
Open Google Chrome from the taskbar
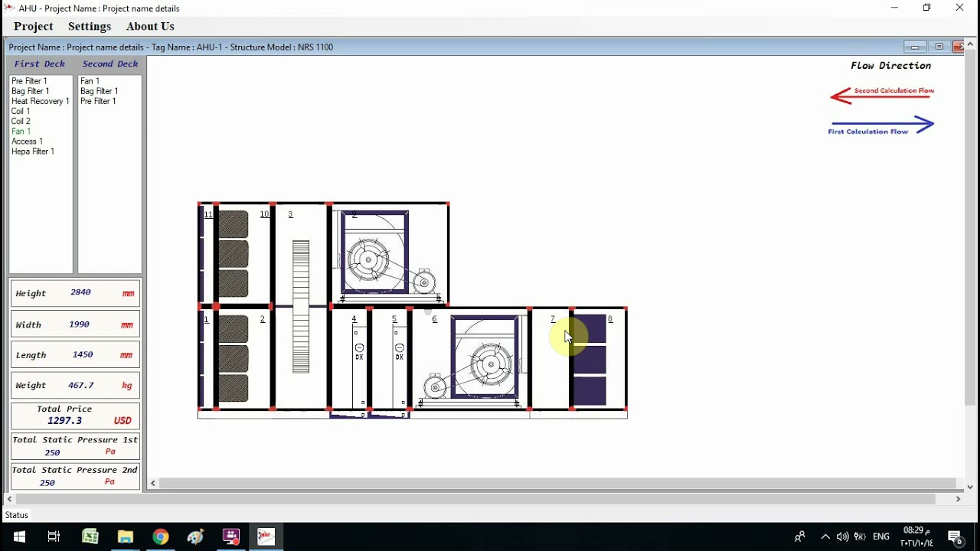coord(160,536)
